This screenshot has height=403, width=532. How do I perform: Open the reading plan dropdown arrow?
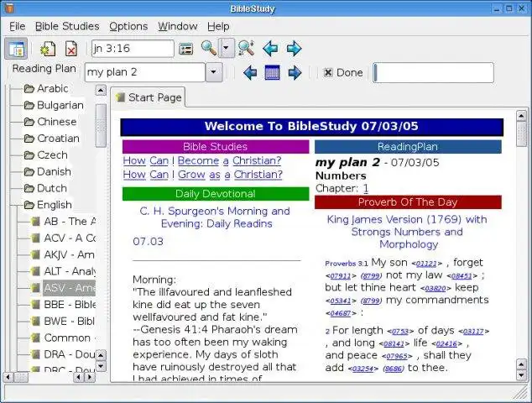(x=214, y=72)
